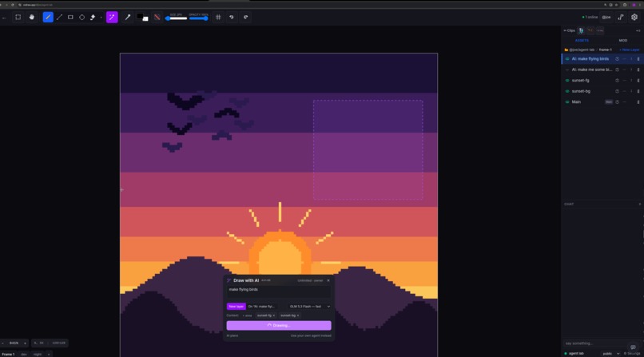644x357 pixels.
Task: Select the hand pan tool
Action: [x=32, y=18]
